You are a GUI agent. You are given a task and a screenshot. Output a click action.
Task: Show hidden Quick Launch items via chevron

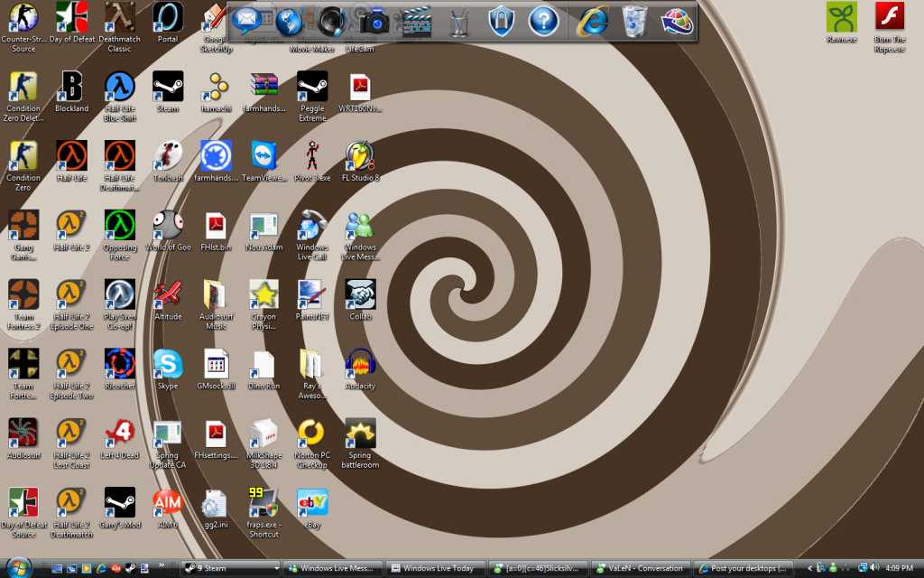[161, 565]
